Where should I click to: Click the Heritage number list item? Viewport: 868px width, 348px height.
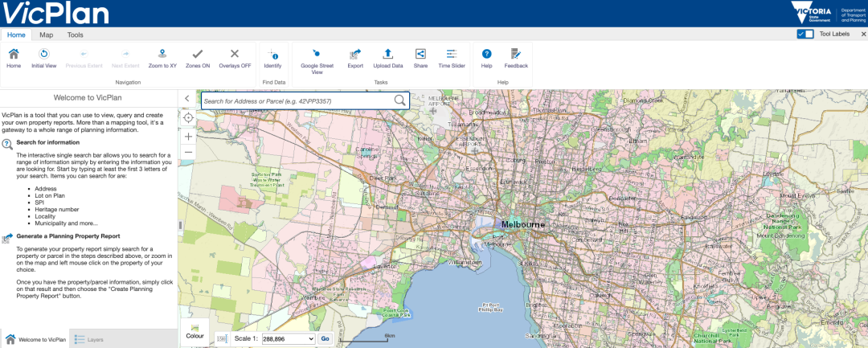click(57, 210)
